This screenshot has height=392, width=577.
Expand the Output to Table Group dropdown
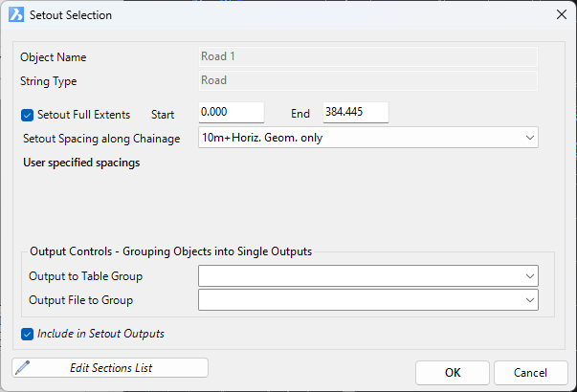click(368, 275)
